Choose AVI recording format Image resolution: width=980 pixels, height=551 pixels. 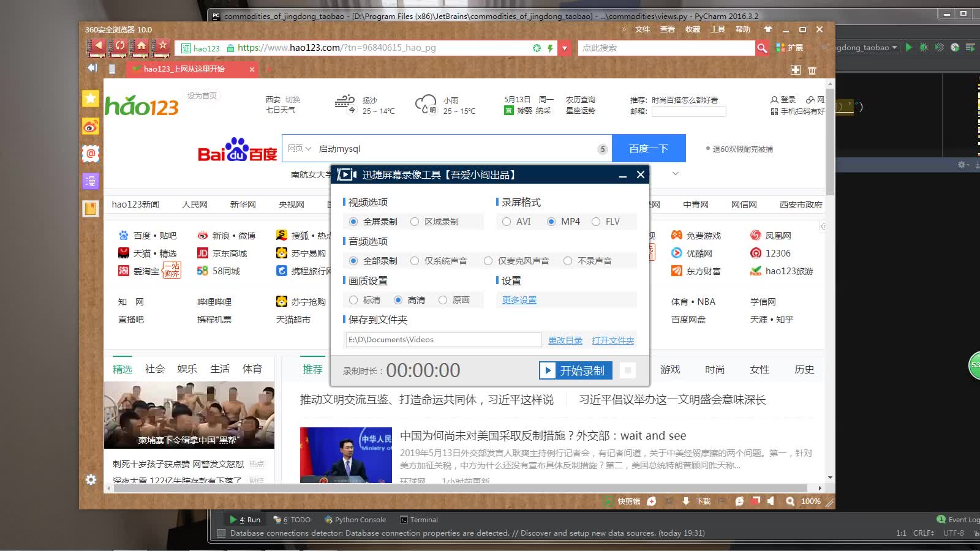coord(516,222)
